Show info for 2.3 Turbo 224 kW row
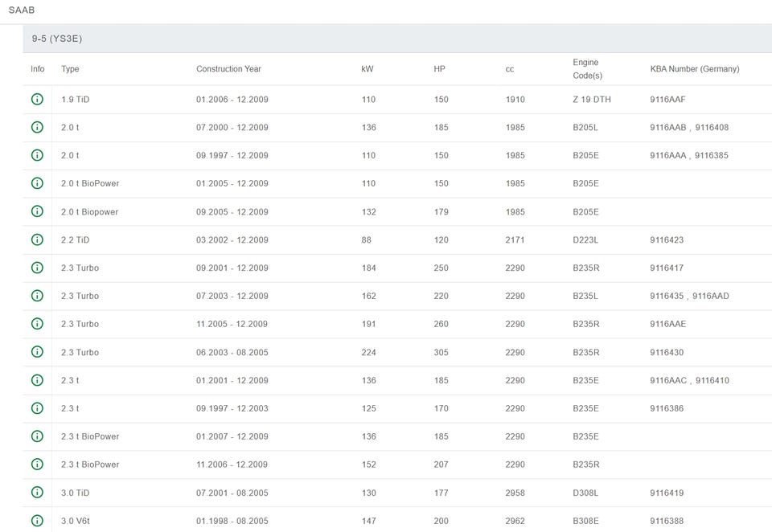Viewport: 772px width, 532px height. [37, 352]
